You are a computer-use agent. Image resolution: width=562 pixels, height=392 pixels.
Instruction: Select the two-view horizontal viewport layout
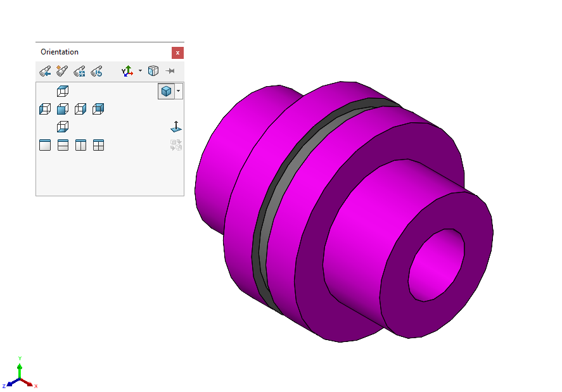63,144
